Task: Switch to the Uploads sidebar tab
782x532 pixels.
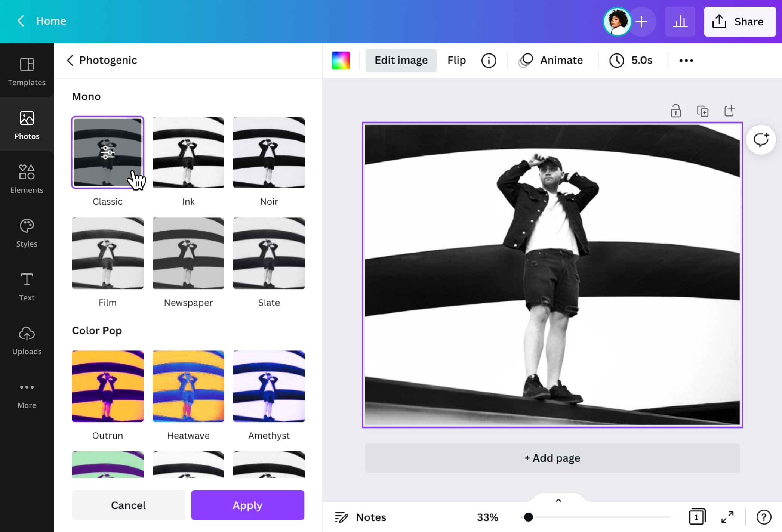Action: pos(27,340)
